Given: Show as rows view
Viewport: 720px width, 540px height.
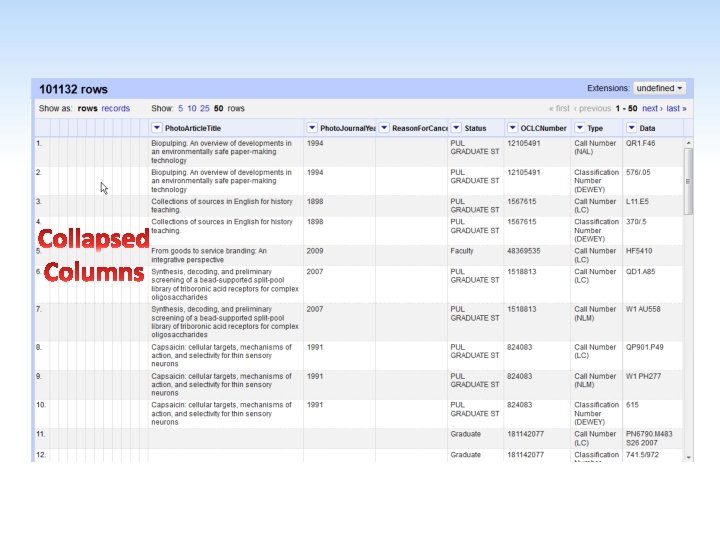Looking at the screenshot, I should point(87,108).
